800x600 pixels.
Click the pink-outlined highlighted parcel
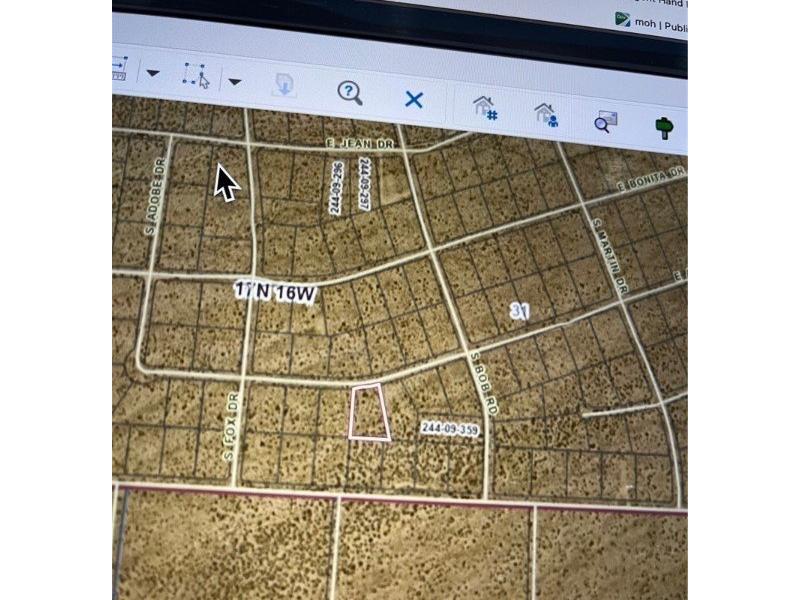369,412
